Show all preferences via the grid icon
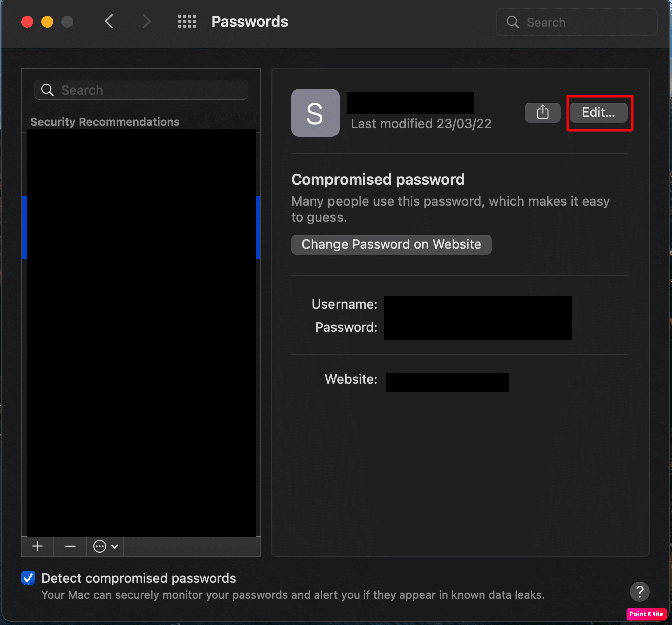The image size is (672, 625). pyautogui.click(x=187, y=22)
